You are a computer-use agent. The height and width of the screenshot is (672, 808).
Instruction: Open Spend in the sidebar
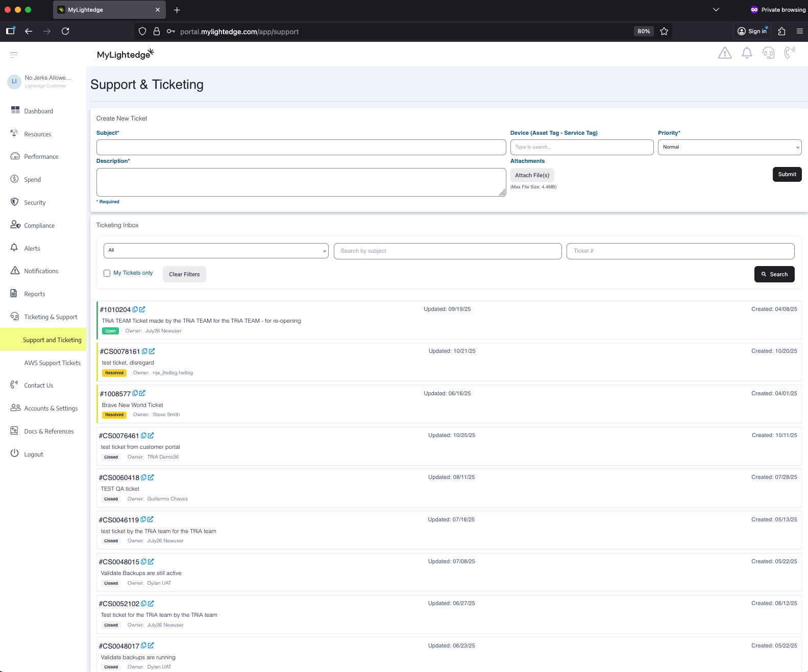click(32, 180)
